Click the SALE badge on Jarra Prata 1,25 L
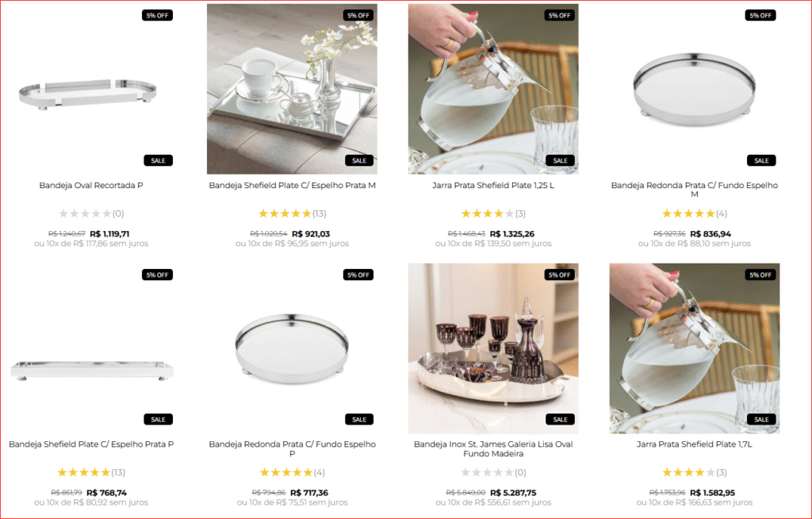Image resolution: width=812 pixels, height=519 pixels. point(561,161)
